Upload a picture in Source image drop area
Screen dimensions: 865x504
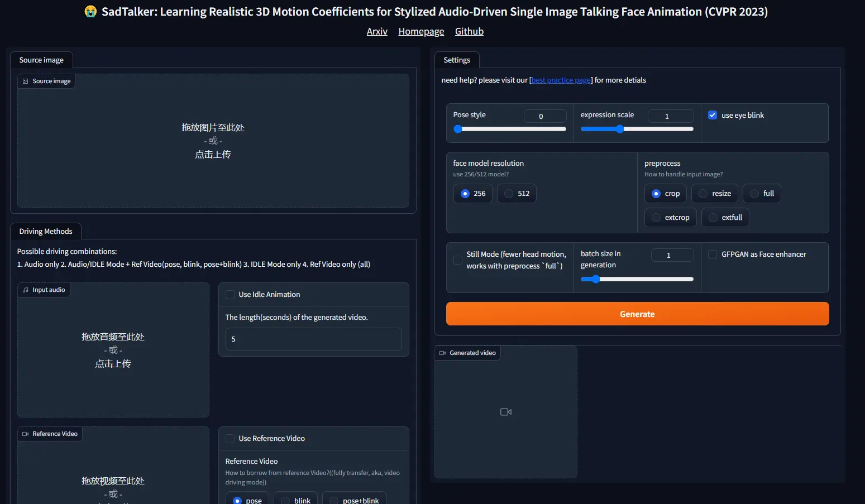click(213, 141)
